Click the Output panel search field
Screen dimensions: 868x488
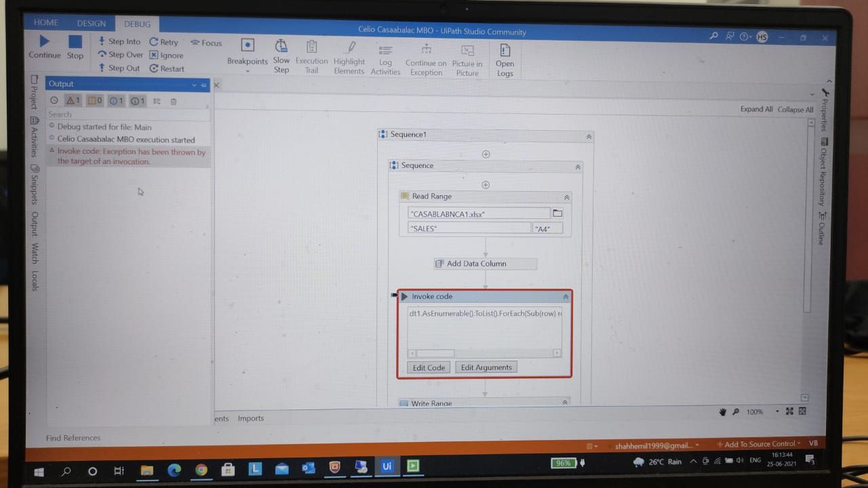tap(128, 114)
